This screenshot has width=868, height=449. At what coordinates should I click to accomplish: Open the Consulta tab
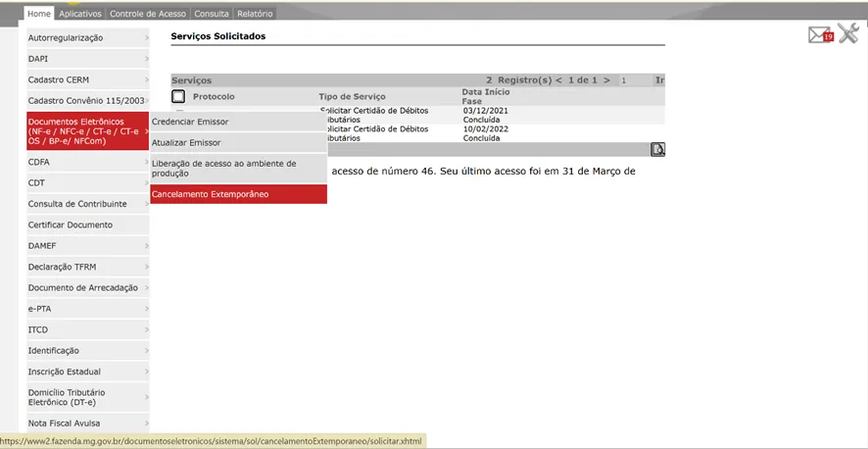[x=212, y=14]
